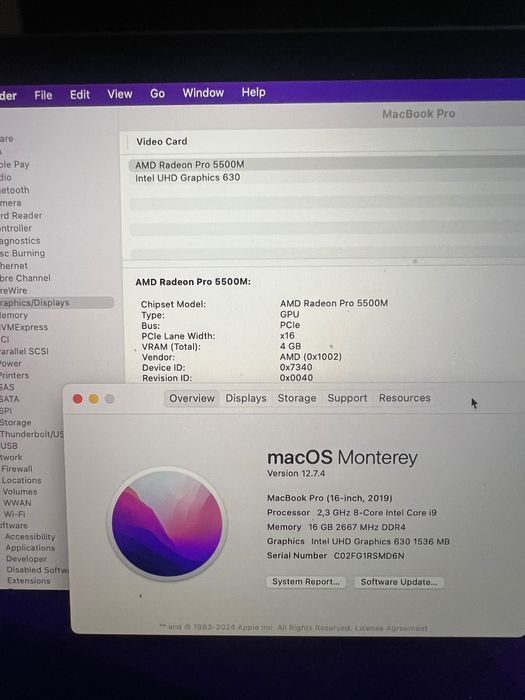Click the AMD (0x1002) vendor value

tap(311, 357)
